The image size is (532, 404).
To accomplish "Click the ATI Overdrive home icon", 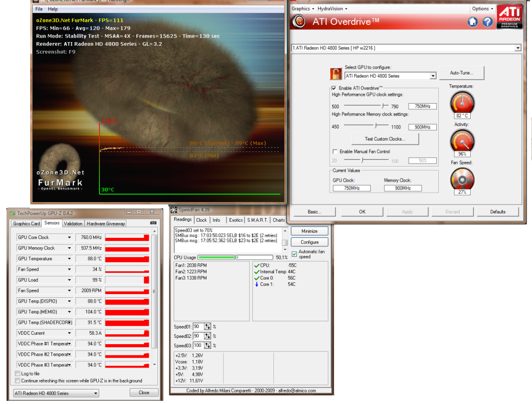I will 472,22.
